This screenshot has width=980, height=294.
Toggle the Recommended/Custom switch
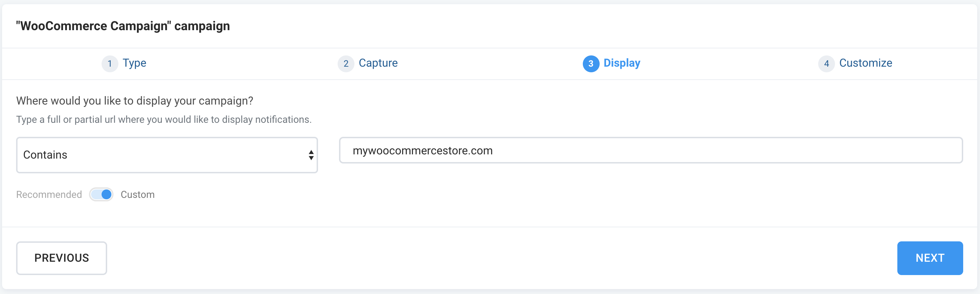pos(101,195)
